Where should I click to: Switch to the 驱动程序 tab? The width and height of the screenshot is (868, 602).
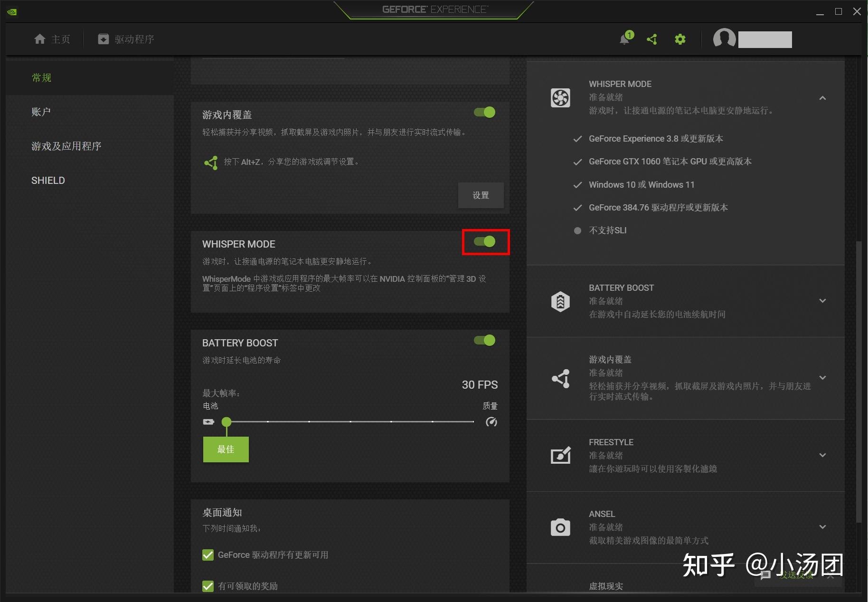coord(126,39)
